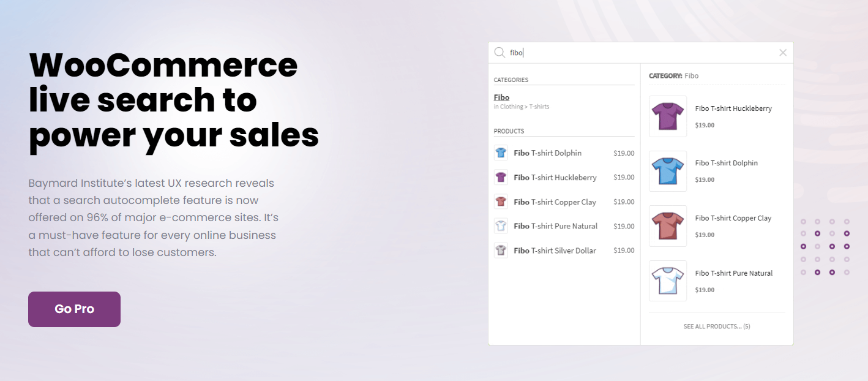Open 'Fibo T-shirt Dolphin' title in category panel
Screen dimensions: 868x381
click(727, 163)
